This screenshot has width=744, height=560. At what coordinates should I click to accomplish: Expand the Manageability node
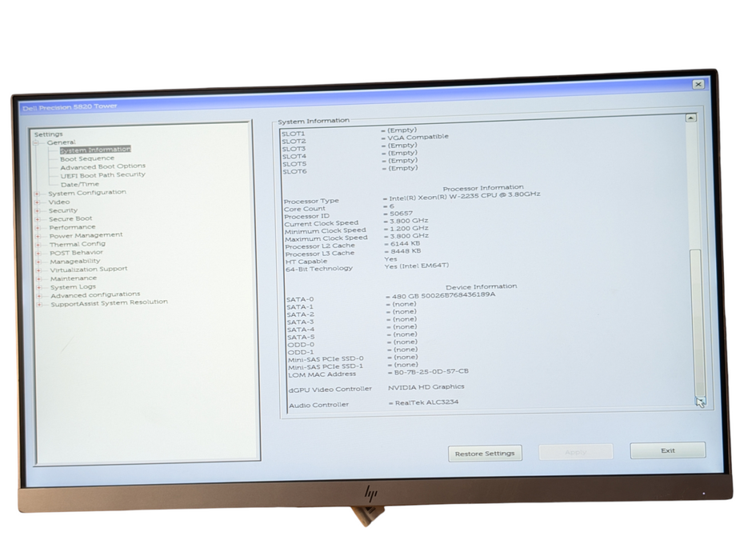tap(39, 262)
